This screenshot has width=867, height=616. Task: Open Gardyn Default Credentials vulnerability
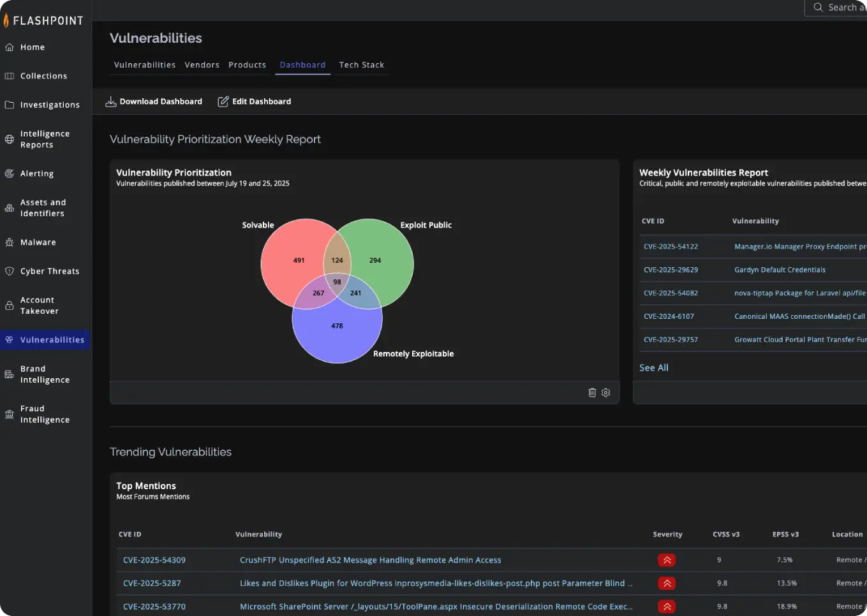[x=780, y=270]
